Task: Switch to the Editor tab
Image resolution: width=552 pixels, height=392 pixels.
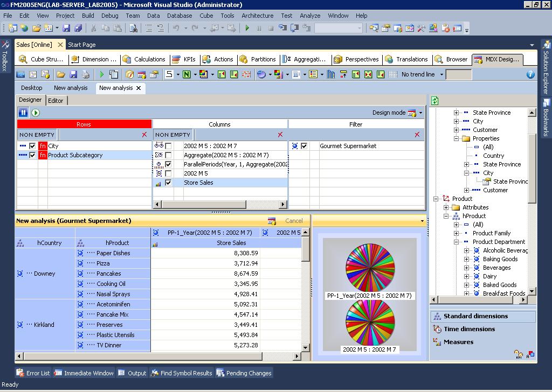Action: (56, 101)
